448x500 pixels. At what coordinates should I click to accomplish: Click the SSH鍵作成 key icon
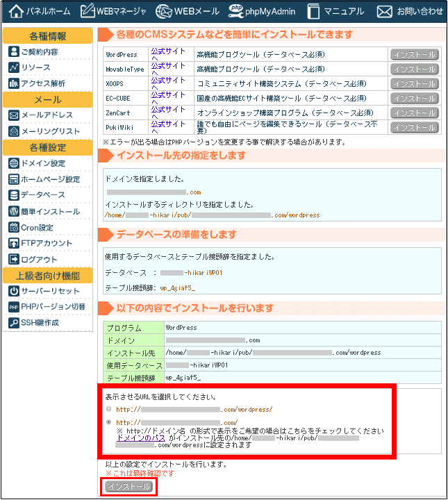point(14,323)
